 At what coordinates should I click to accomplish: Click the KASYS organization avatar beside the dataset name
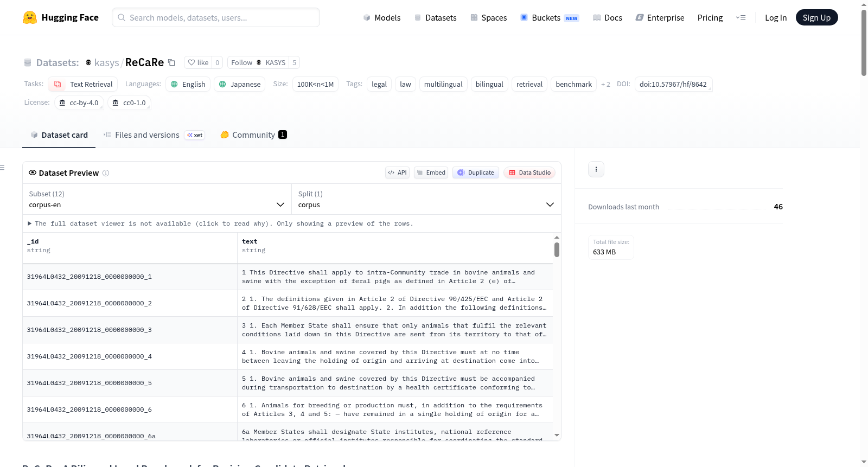tap(88, 62)
